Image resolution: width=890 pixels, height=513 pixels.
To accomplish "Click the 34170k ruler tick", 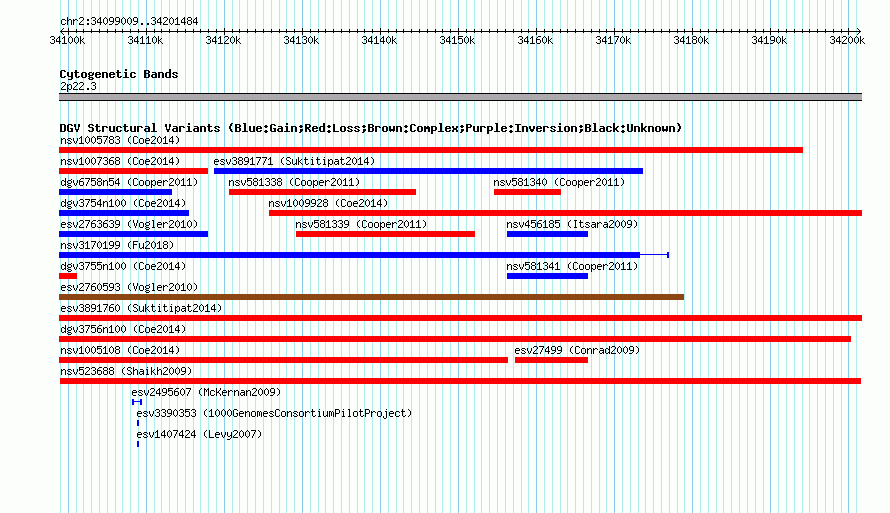I will (613, 40).
